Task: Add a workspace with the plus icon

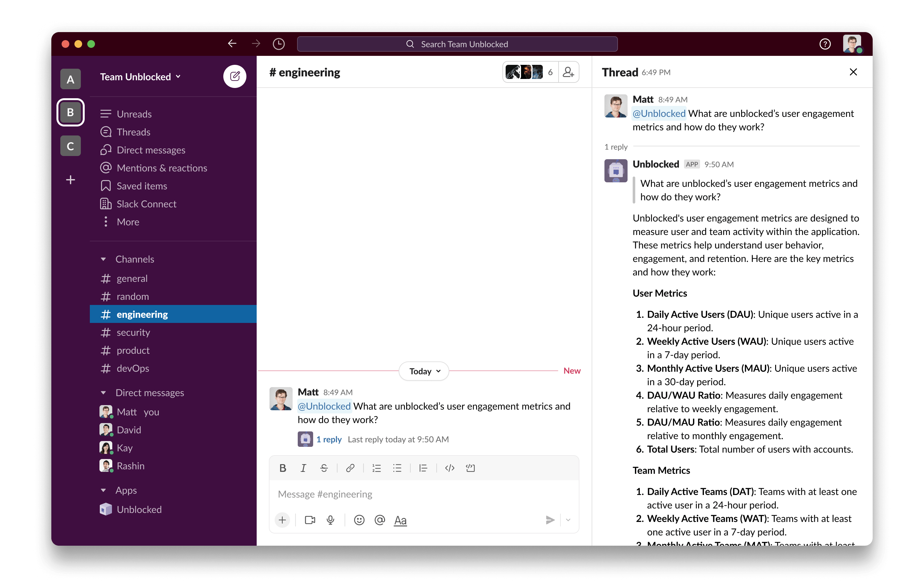Action: 70,180
